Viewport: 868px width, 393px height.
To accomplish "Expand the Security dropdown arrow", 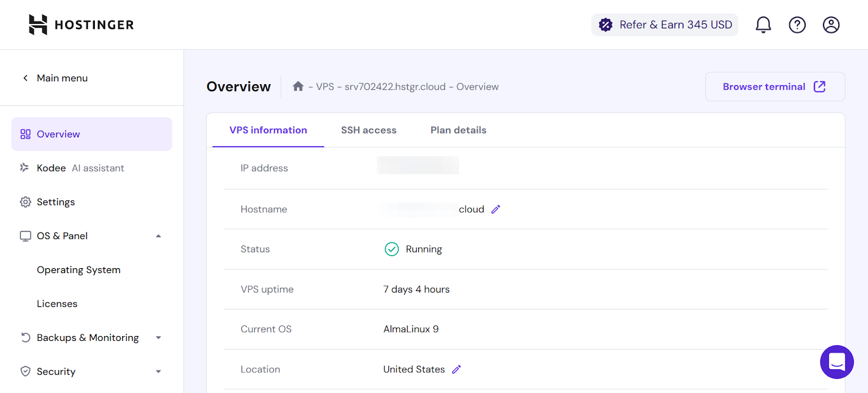I will 158,372.
